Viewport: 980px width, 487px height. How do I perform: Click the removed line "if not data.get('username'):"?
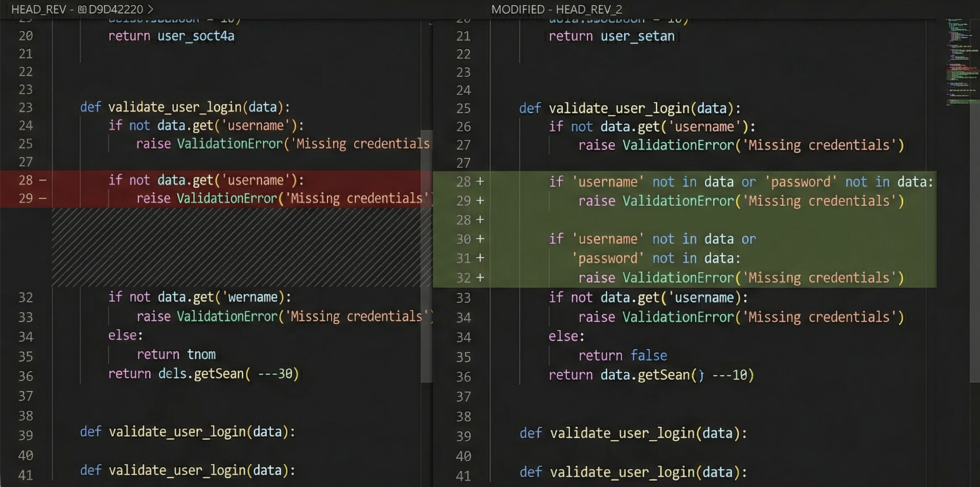tap(206, 180)
